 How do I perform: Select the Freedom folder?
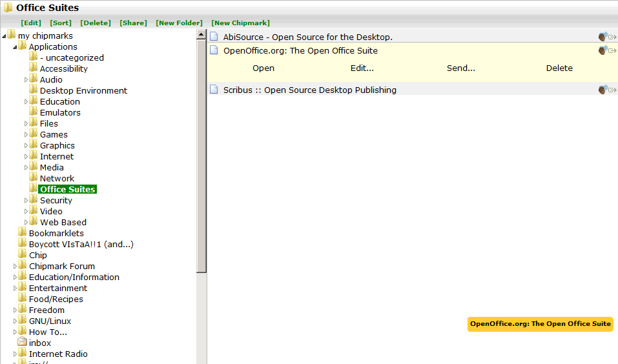coord(46,310)
